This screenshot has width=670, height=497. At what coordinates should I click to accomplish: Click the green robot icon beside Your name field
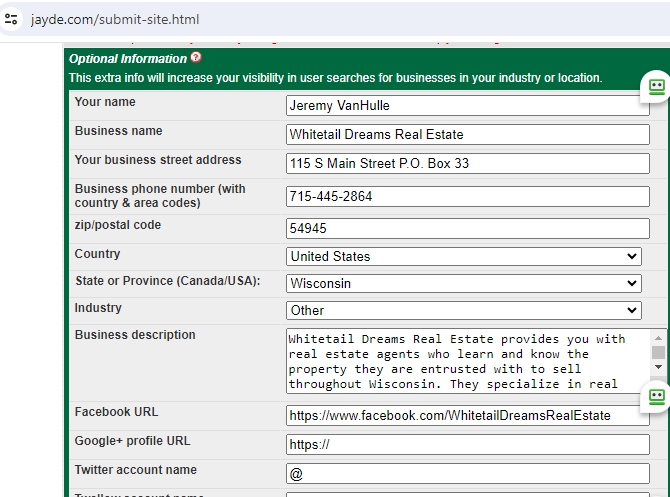[656, 87]
